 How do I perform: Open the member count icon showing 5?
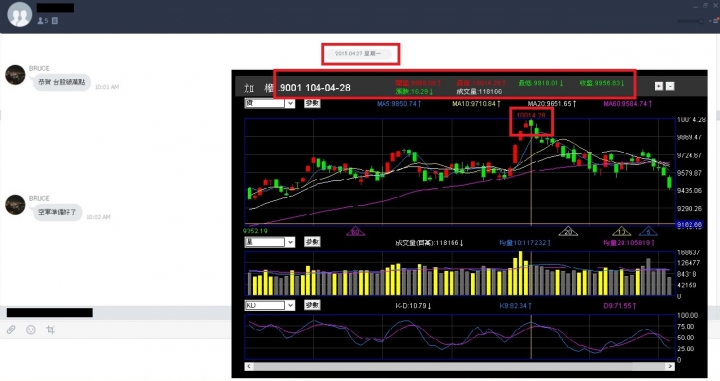[42, 21]
